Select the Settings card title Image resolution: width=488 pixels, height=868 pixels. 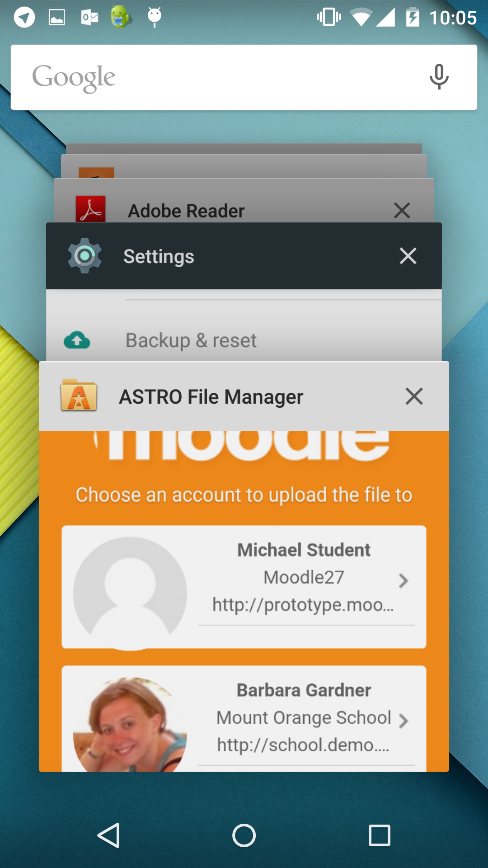pyautogui.click(x=159, y=256)
